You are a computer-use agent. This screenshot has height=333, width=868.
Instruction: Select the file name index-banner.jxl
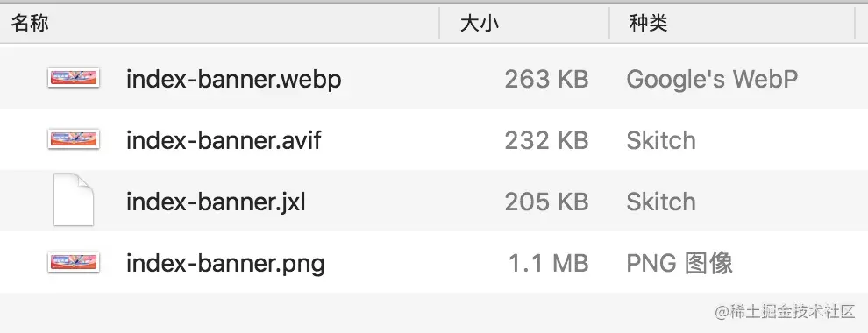point(216,202)
